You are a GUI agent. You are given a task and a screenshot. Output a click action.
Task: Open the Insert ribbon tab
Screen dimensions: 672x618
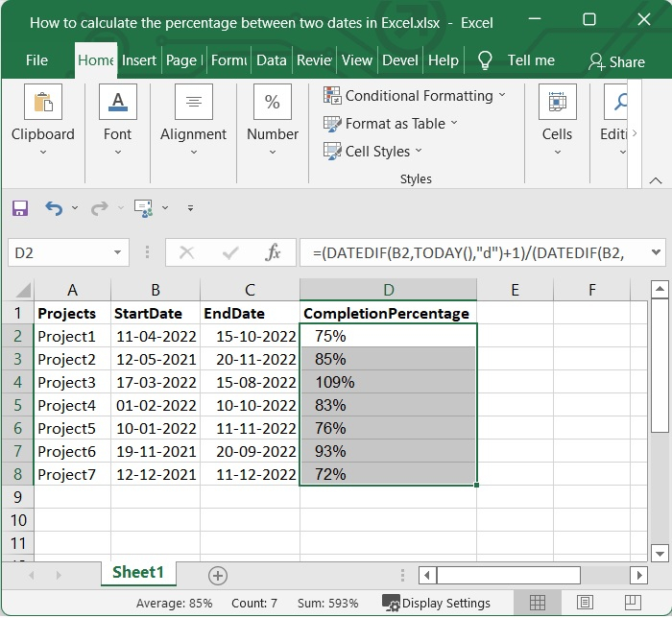coord(139,60)
